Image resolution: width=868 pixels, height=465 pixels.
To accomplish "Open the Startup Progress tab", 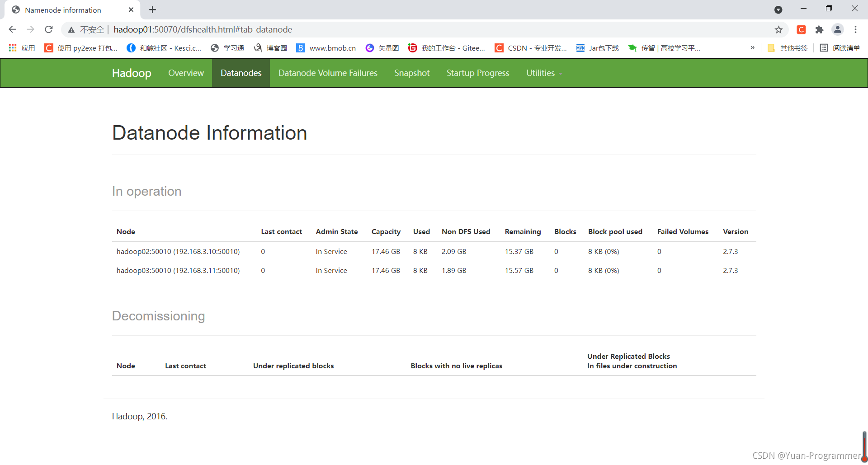I will [478, 73].
